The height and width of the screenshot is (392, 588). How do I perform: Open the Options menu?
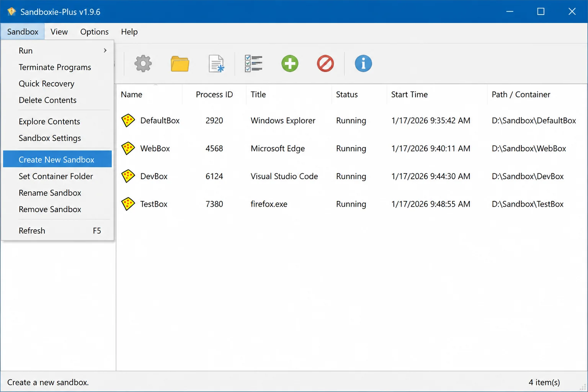94,32
